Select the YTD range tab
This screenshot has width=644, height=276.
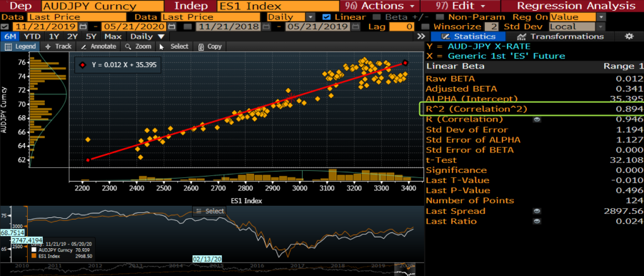[32, 36]
